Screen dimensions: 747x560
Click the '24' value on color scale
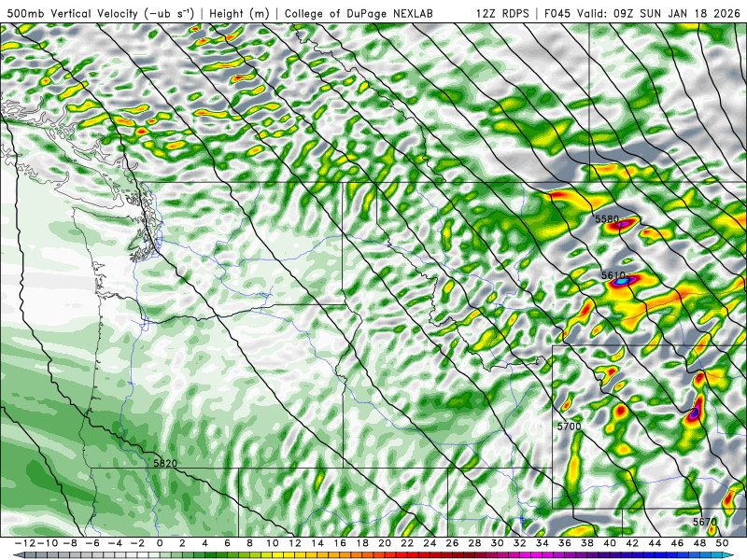(430, 543)
